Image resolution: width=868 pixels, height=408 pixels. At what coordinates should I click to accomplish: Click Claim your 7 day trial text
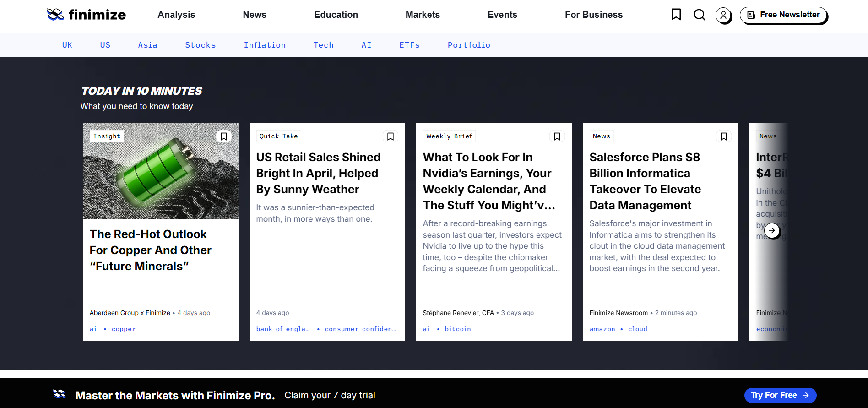click(330, 395)
